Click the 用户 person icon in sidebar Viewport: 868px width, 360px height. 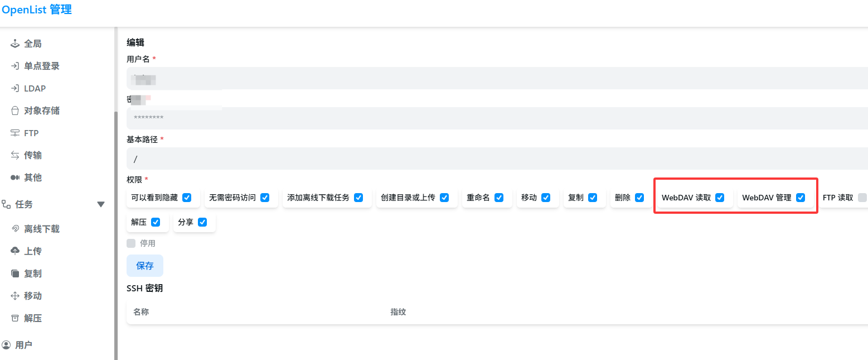coord(6,345)
